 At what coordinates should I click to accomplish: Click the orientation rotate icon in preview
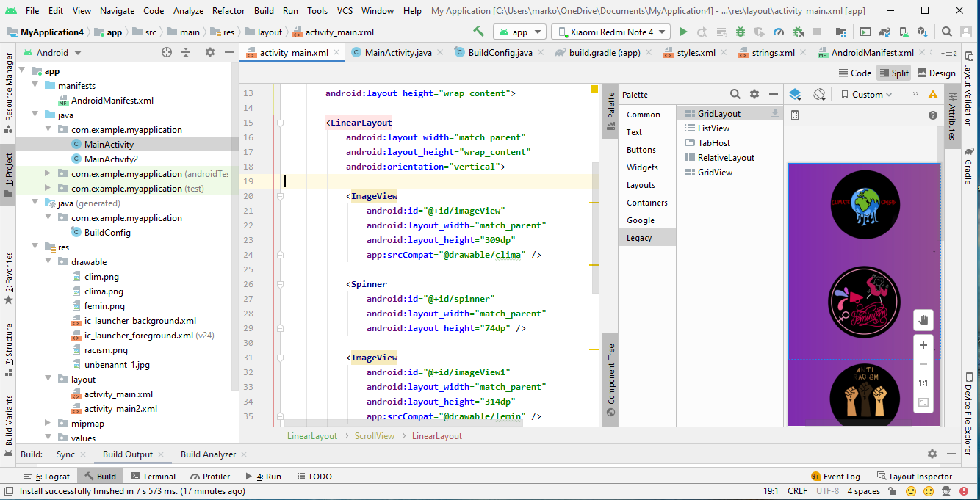[x=819, y=94]
